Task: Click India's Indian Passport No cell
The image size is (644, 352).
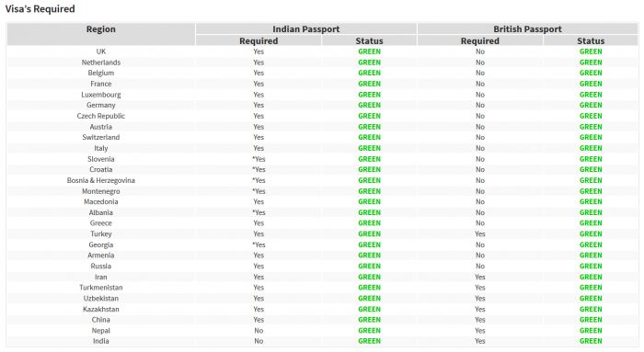Action: (259, 341)
